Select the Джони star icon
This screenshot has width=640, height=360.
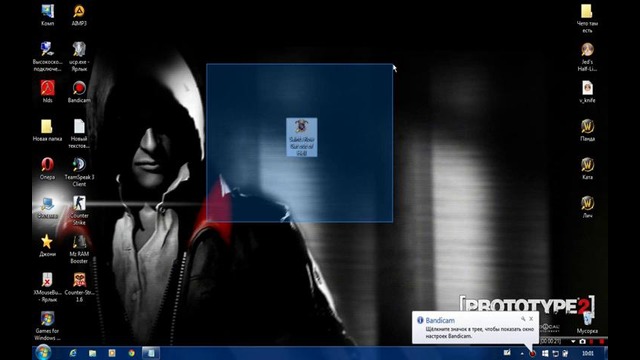pos(47,245)
